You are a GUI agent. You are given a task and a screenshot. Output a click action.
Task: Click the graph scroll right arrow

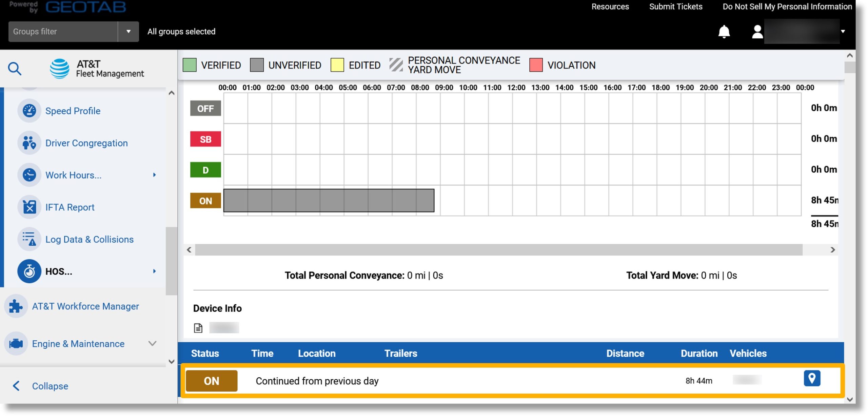833,250
